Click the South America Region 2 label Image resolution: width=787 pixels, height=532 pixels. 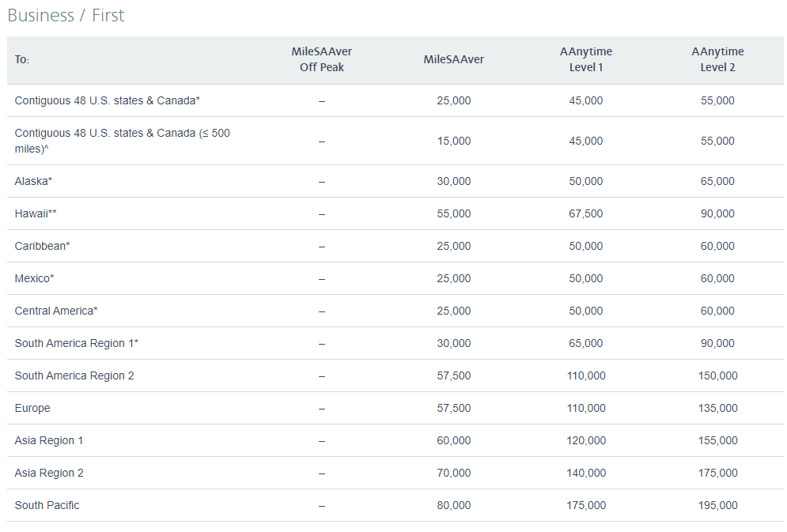pos(74,375)
